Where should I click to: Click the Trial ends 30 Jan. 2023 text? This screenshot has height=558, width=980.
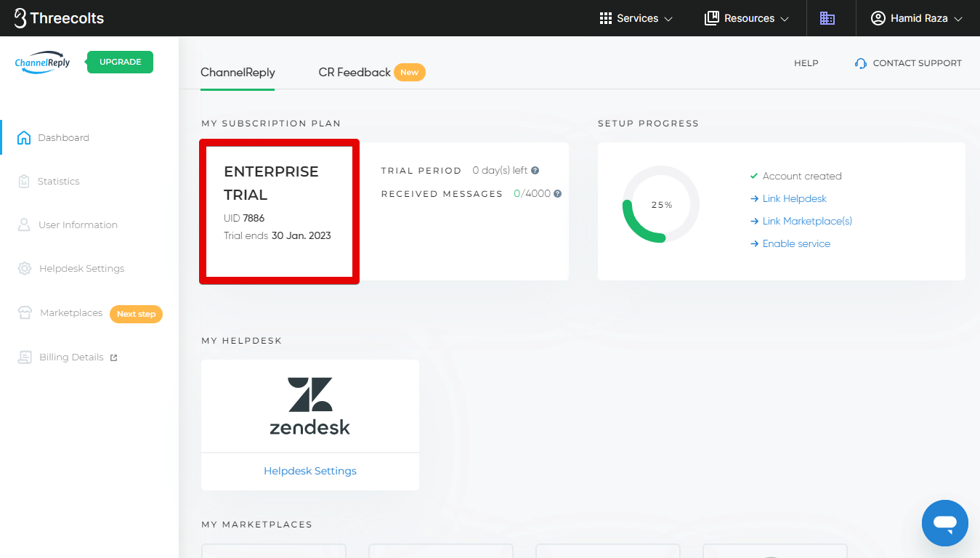coord(278,235)
